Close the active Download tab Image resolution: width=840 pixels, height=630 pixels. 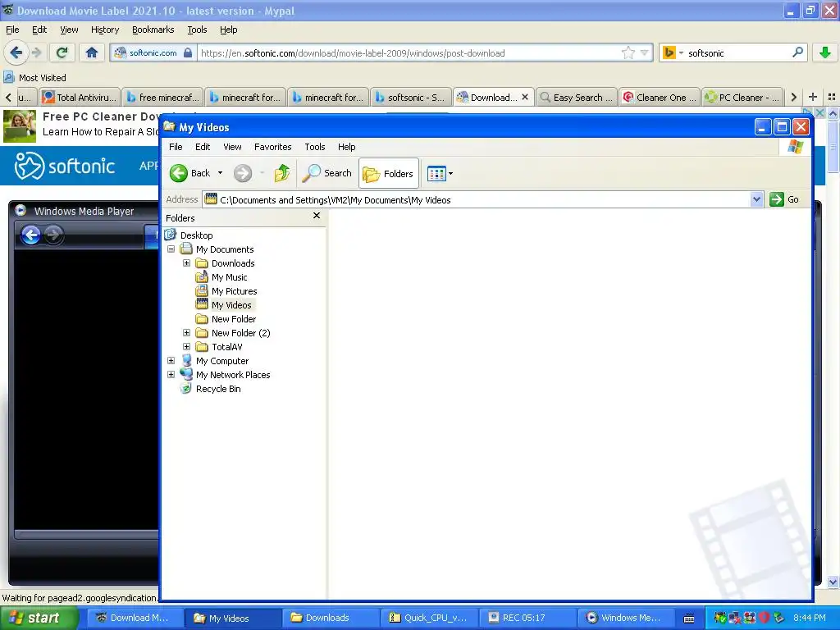pos(525,97)
